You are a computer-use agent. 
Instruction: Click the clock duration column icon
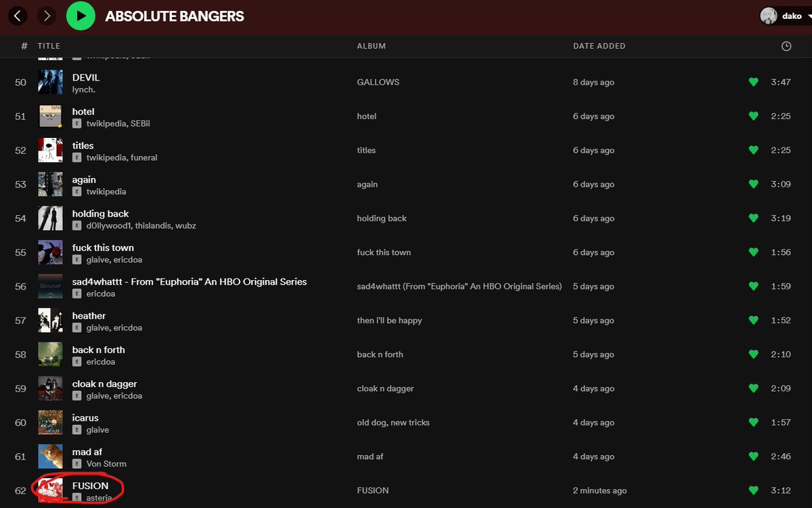coord(786,46)
